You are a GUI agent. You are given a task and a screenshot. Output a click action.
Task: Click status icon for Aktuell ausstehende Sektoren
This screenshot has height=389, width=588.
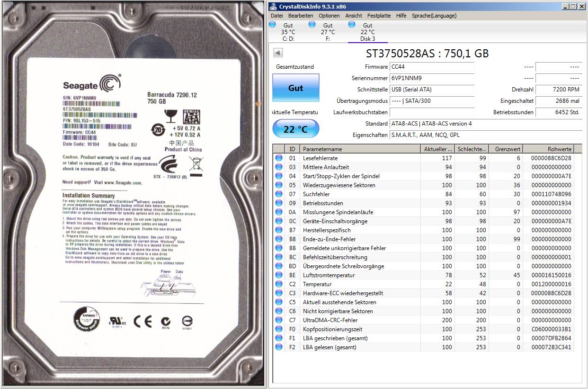(x=279, y=302)
